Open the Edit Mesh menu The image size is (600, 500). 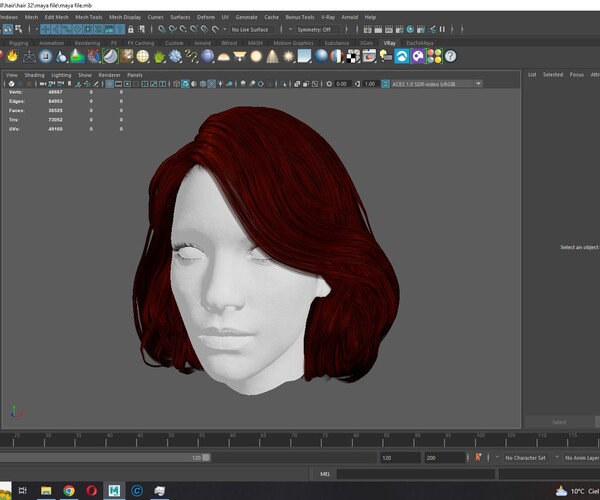click(x=57, y=17)
